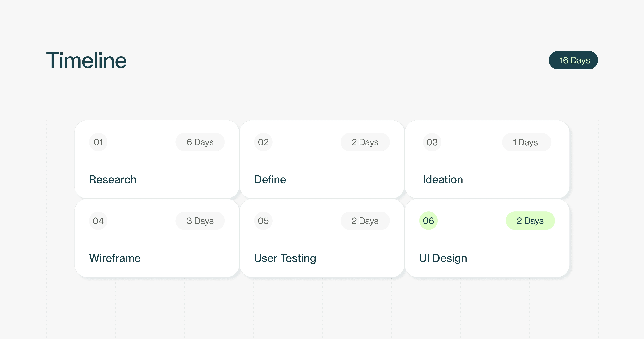The height and width of the screenshot is (339, 644).
Task: Click the 3 Days duration pill
Action: coord(200,221)
